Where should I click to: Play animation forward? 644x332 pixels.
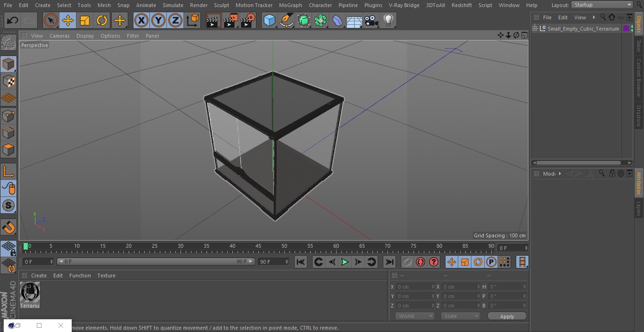click(x=345, y=262)
